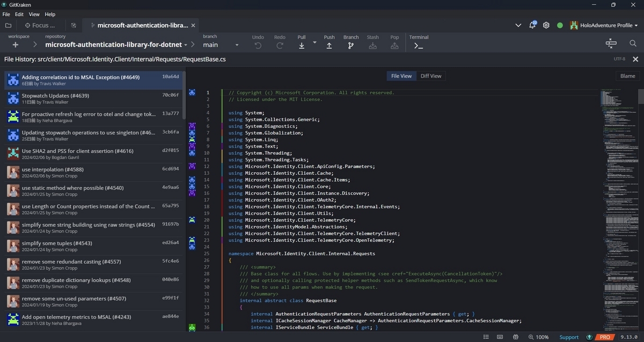
Task: Open the keyboard shortcuts icon in status bar
Action: (500, 337)
